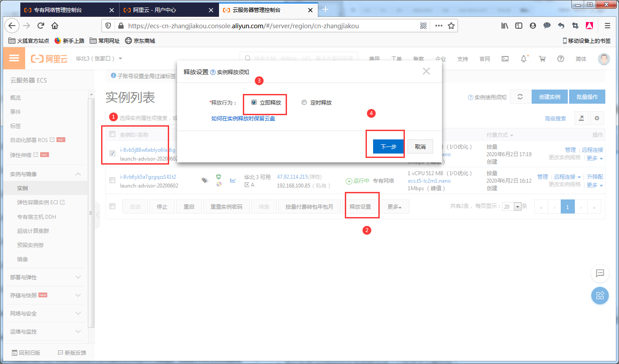Image resolution: width=619 pixels, height=364 pixels.
Task: Open the Cloud Shell terminal icon
Action: click(506, 59)
